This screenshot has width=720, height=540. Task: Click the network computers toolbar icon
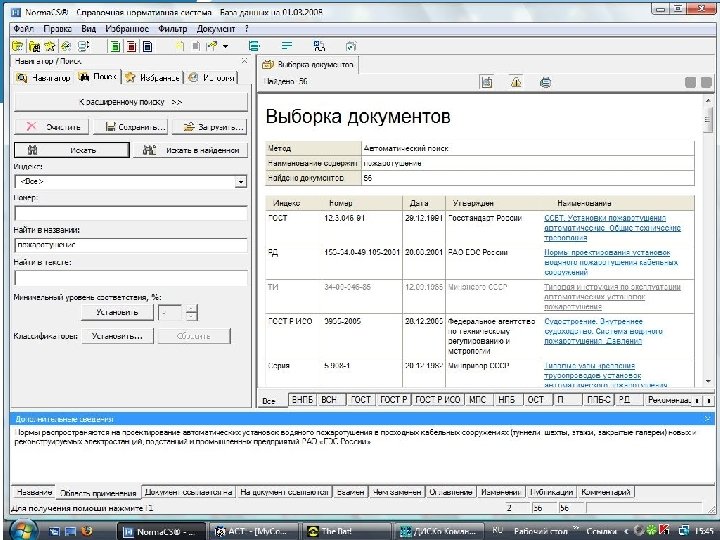[x=83, y=46]
